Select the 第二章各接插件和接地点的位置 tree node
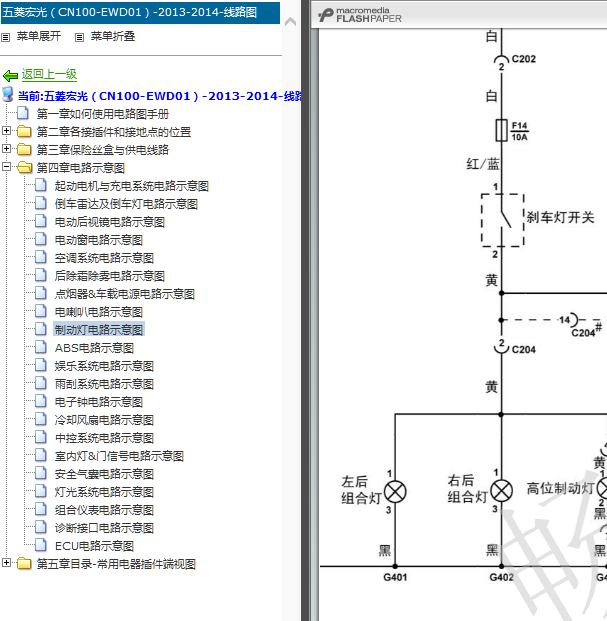 114,132
